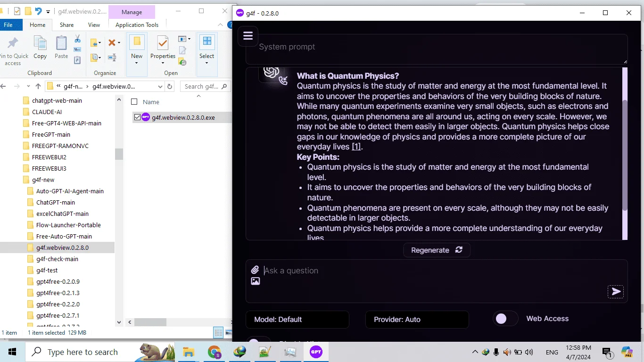Open the notifications action center icon
The width and height of the screenshot is (644, 362).
pos(608,352)
